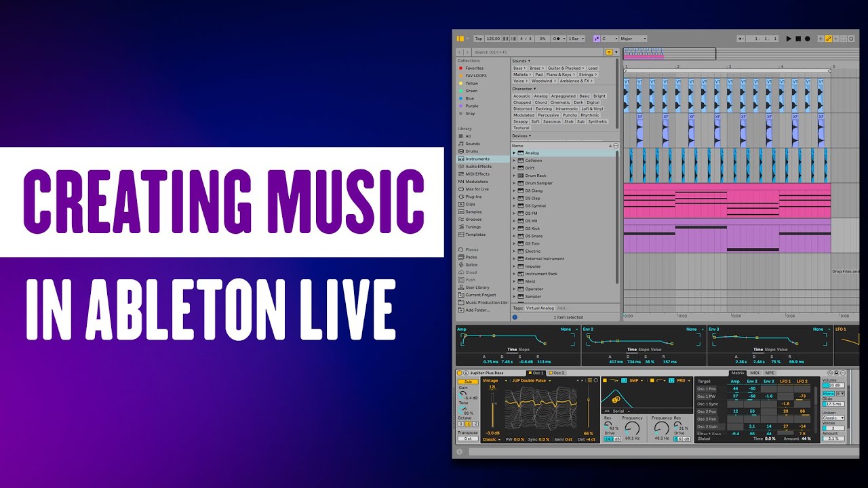Expand the Operator instrument row
Screen dimensions: 868x488
pyautogui.click(x=514, y=289)
